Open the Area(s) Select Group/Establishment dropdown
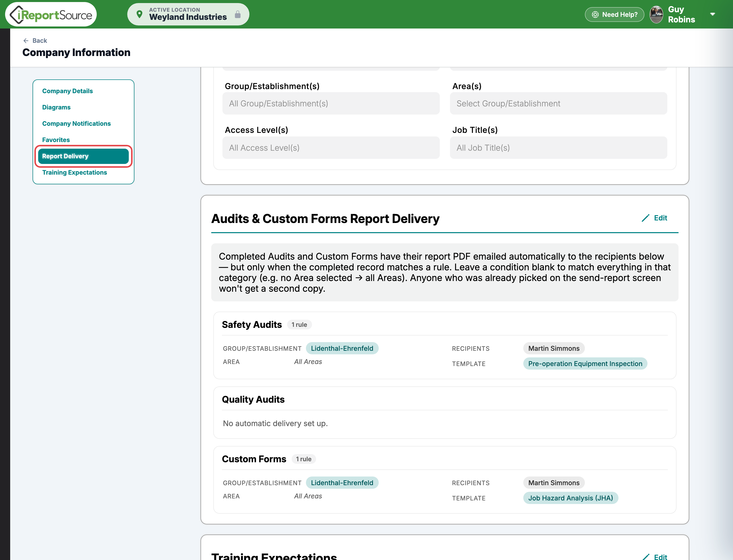This screenshot has width=733, height=560. pos(558,104)
